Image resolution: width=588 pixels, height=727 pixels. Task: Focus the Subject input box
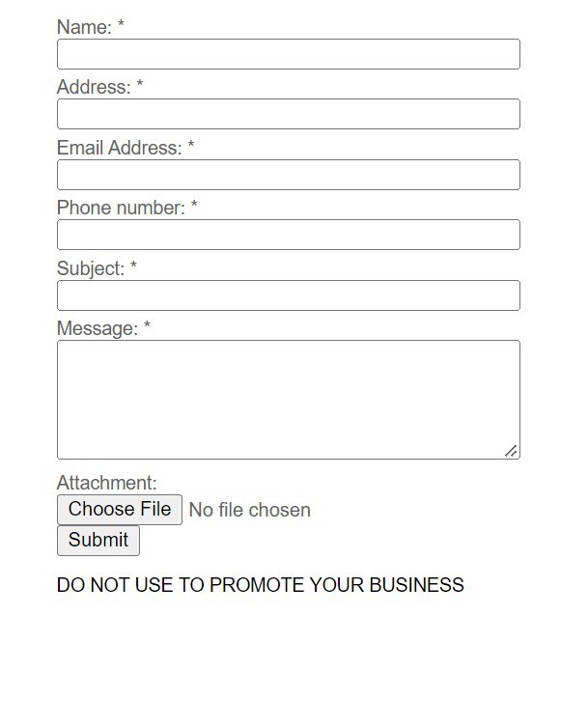coord(288,295)
